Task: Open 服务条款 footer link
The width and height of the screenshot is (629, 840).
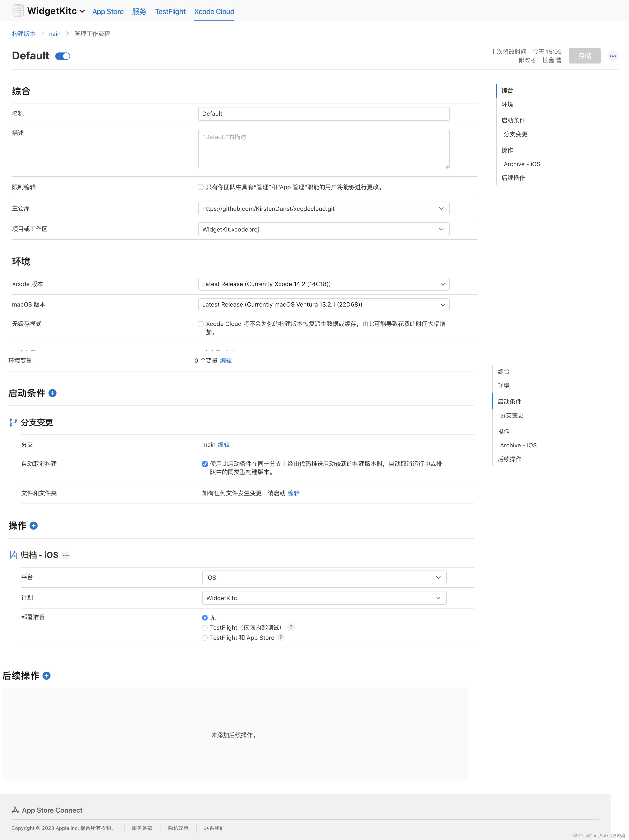Action: coord(142,828)
